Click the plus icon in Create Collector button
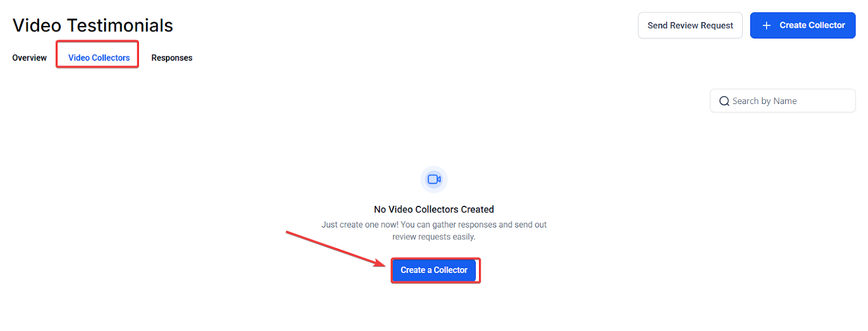 (x=767, y=25)
